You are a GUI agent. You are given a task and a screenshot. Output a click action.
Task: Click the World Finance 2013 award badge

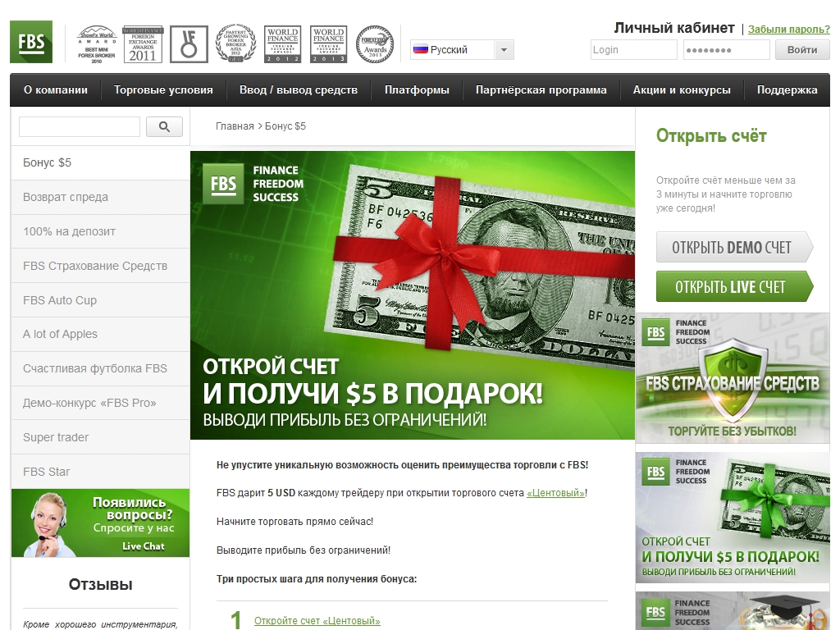(328, 44)
